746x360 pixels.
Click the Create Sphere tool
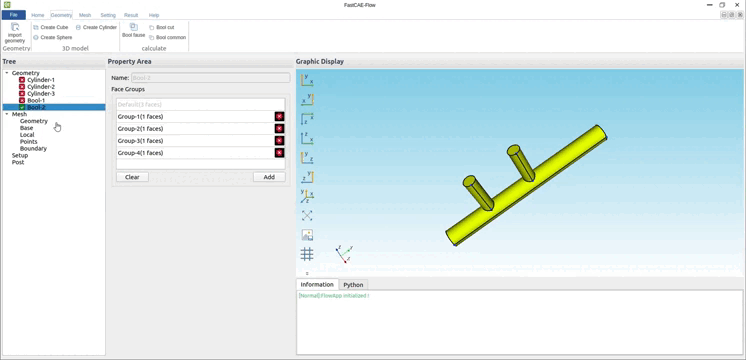click(52, 38)
